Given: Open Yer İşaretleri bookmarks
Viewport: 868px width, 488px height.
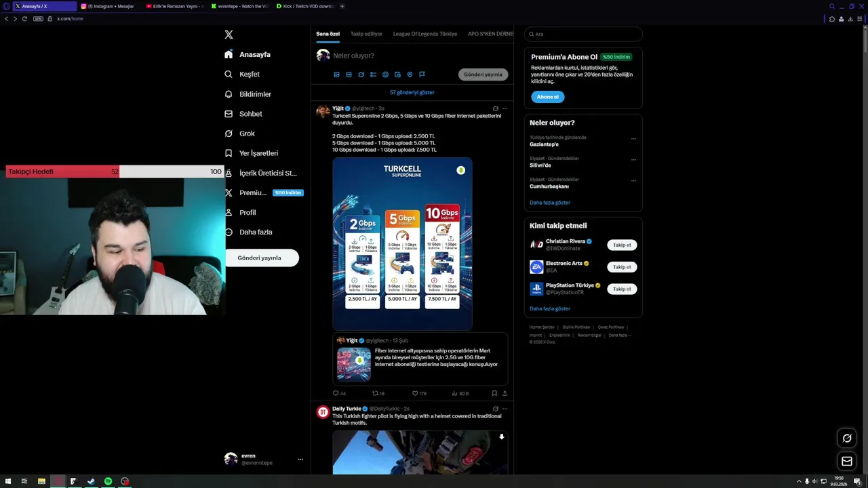Looking at the screenshot, I should pos(251,153).
